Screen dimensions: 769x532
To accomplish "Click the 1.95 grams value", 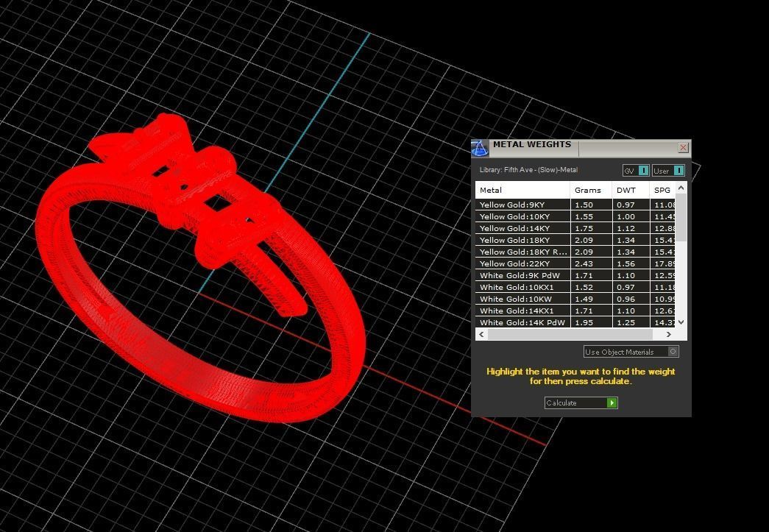I will coord(584,322).
